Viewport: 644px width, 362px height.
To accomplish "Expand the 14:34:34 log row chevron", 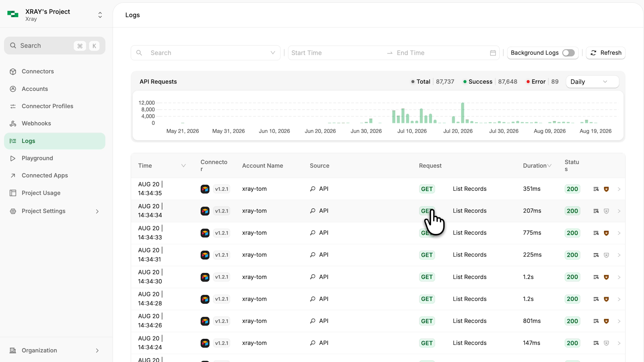I will (619, 211).
